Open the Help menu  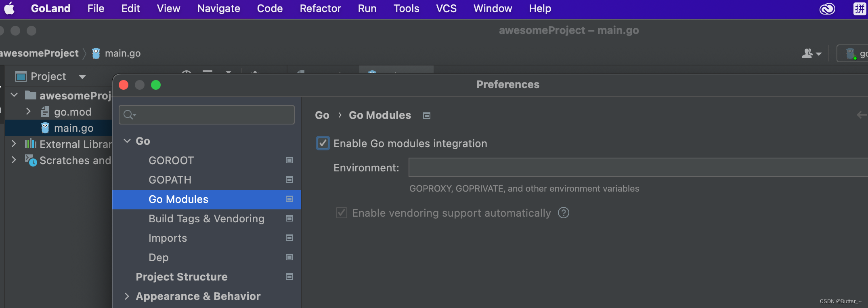pyautogui.click(x=540, y=8)
